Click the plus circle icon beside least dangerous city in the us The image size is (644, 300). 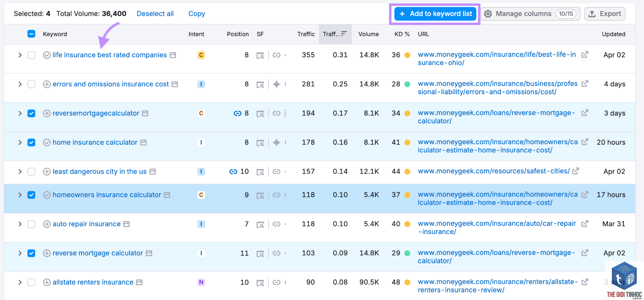click(47, 172)
